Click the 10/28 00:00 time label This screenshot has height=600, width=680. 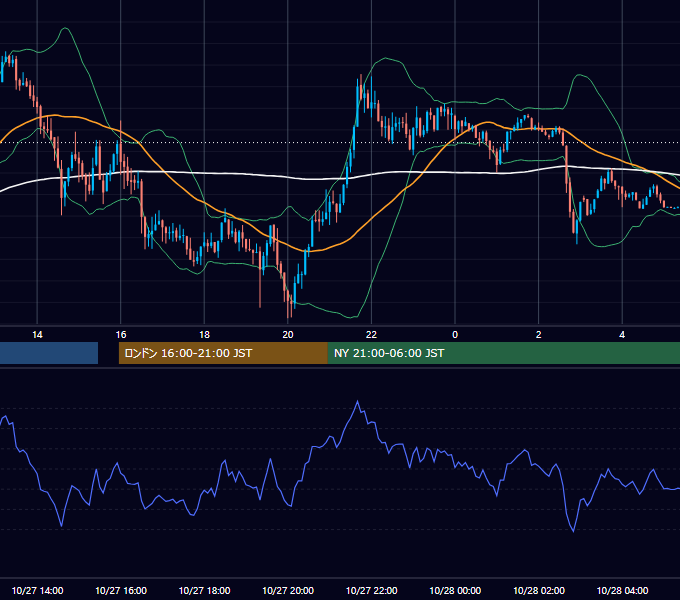(455, 590)
